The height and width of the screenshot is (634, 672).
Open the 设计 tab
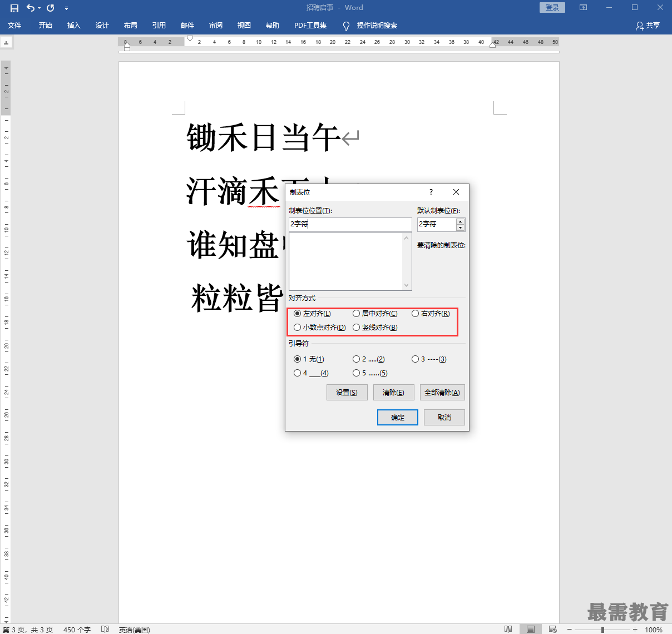pyautogui.click(x=102, y=26)
